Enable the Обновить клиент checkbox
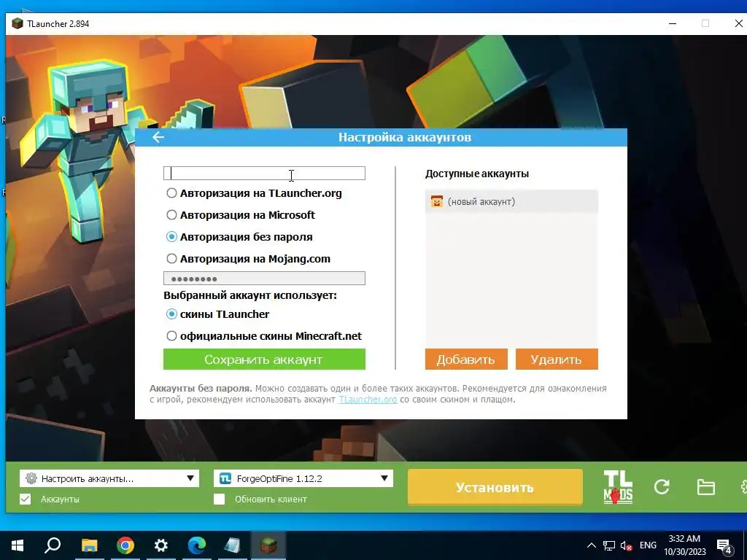This screenshot has height=560, width=747. tap(219, 499)
